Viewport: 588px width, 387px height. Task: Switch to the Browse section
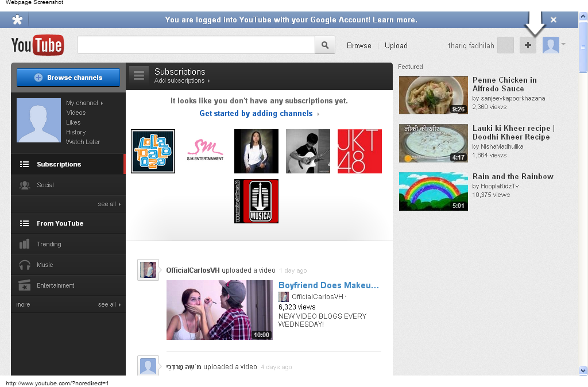358,45
